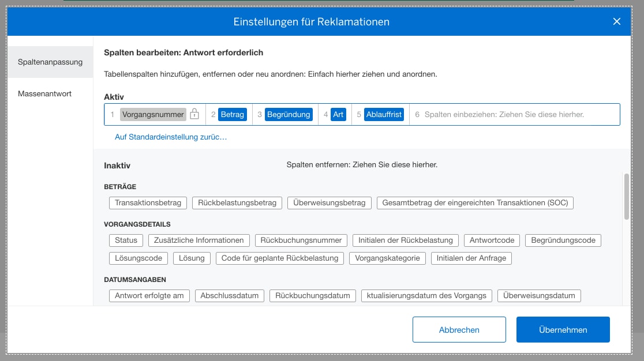This screenshot has height=361, width=644.
Task: Click the Übernehmen button
Action: coord(563,329)
